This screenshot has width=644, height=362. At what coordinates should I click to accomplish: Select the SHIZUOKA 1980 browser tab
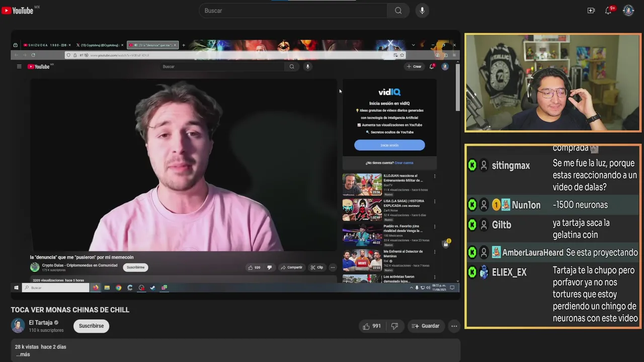coord(47,45)
